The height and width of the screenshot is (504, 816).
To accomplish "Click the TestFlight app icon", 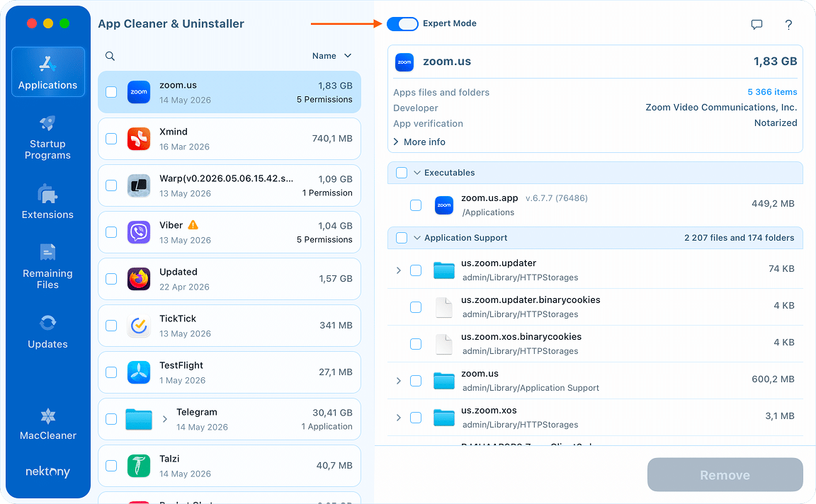I will (x=139, y=372).
